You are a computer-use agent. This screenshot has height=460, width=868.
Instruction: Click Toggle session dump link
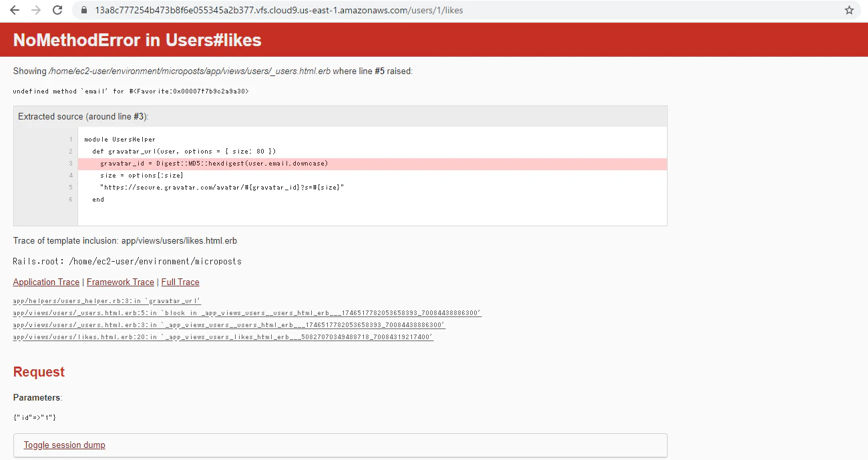pyautogui.click(x=64, y=445)
